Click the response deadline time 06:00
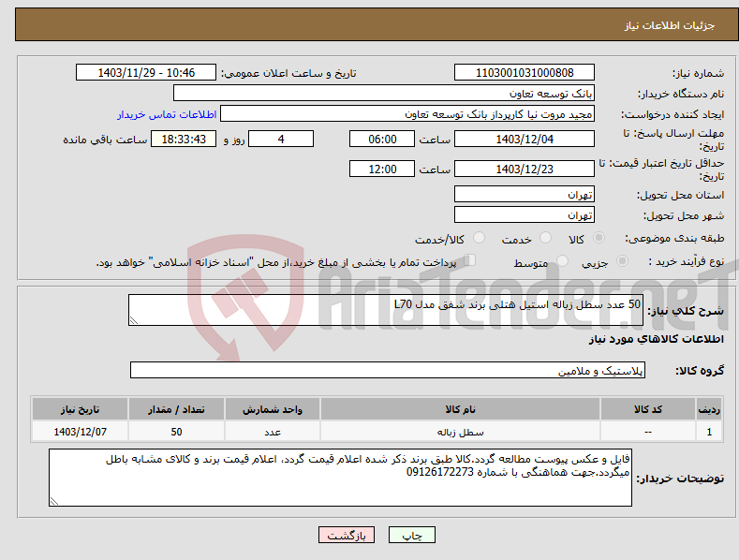This screenshot has width=739, height=560. coord(382,139)
